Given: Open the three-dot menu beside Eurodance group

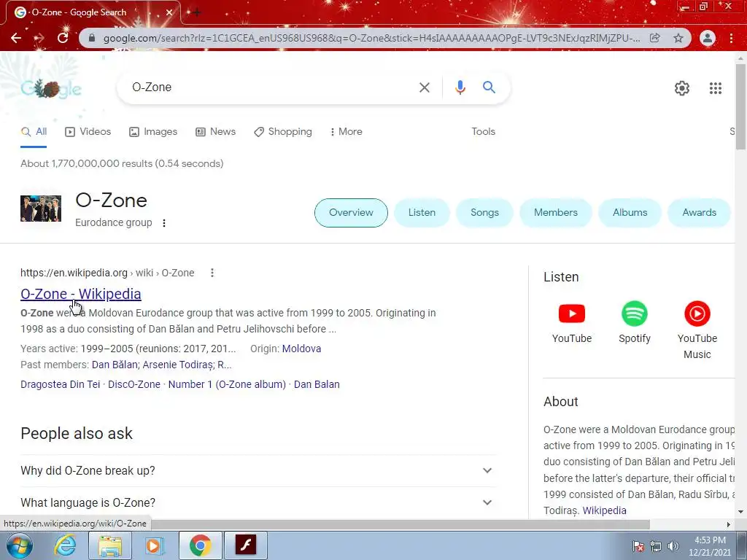Looking at the screenshot, I should click(x=164, y=223).
